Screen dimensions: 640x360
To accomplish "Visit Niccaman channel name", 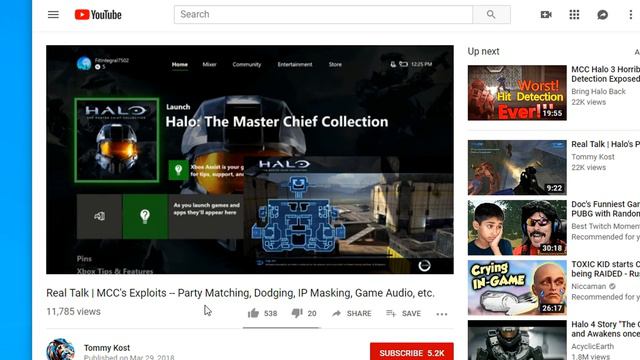I will [589, 286].
